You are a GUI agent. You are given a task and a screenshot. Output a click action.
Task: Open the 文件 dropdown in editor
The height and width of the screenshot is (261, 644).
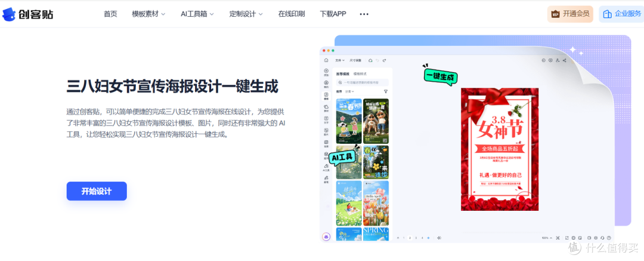(x=340, y=60)
